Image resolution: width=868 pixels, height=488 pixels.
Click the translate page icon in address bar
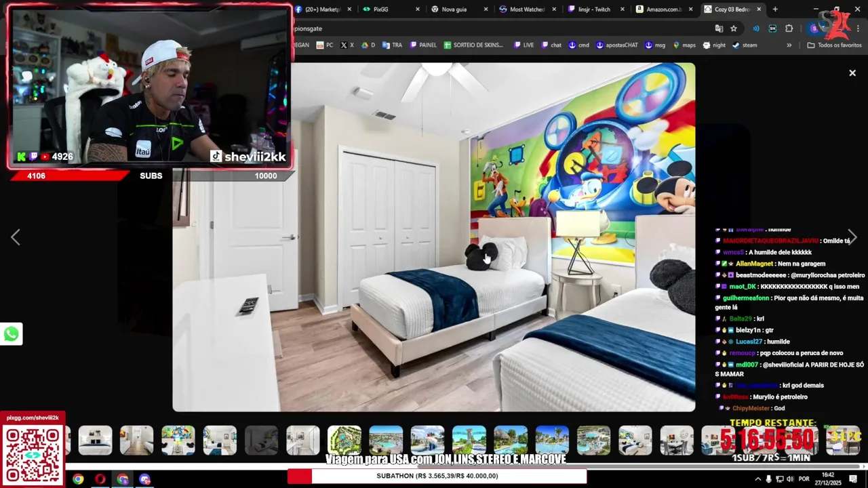[719, 28]
